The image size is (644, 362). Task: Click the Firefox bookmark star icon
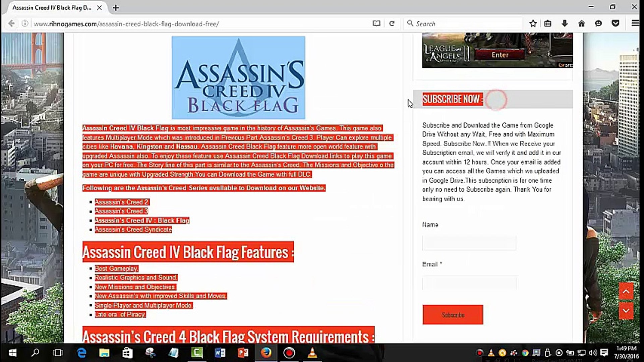pos(533,23)
